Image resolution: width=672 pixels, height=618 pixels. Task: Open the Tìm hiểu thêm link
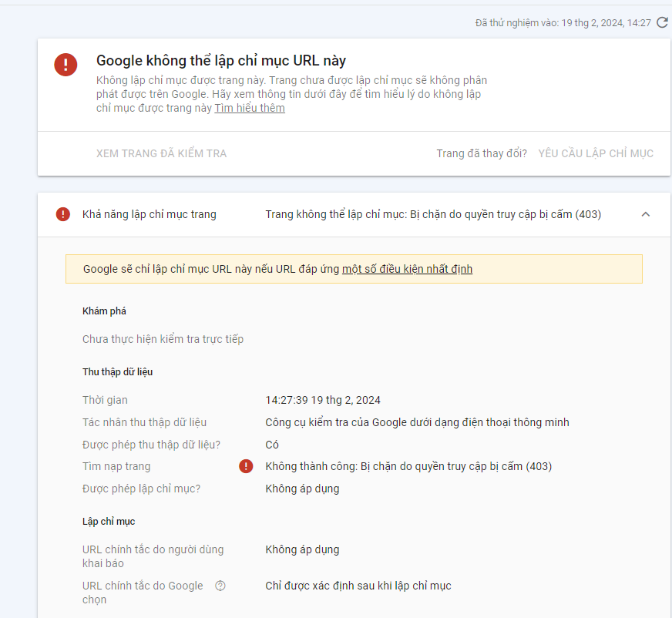point(250,108)
